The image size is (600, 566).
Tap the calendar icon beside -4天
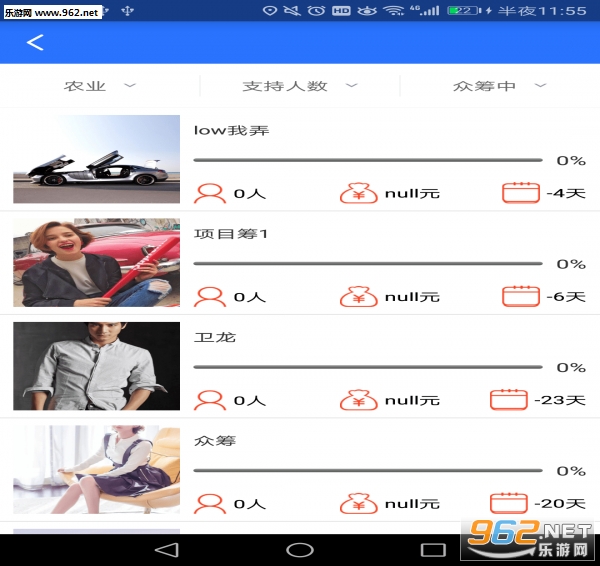521,192
